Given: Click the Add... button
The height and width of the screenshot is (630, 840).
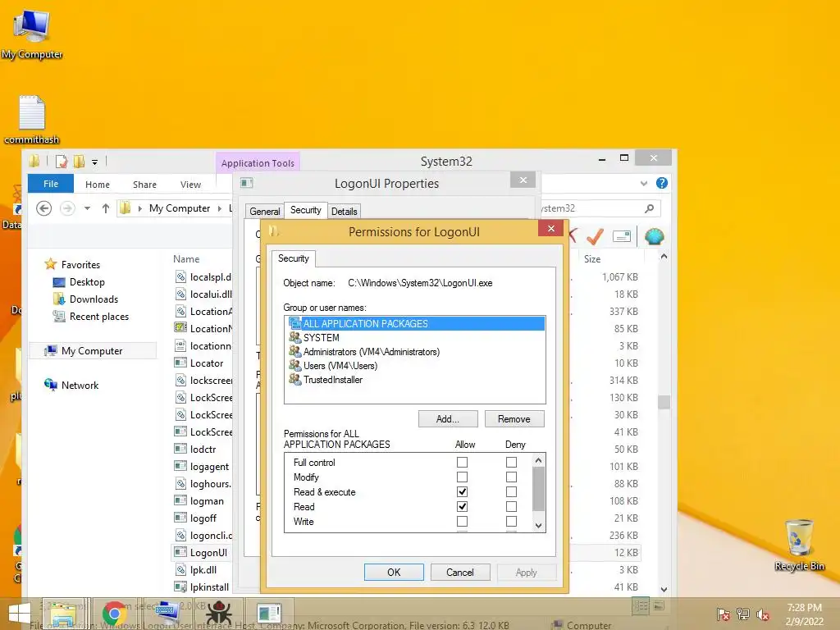Looking at the screenshot, I should tap(448, 419).
